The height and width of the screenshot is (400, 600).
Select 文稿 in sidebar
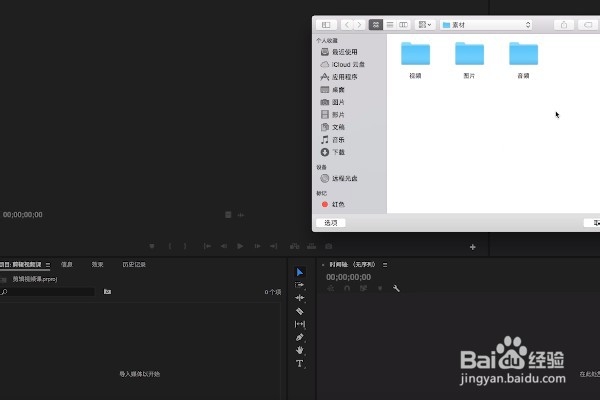(333, 127)
